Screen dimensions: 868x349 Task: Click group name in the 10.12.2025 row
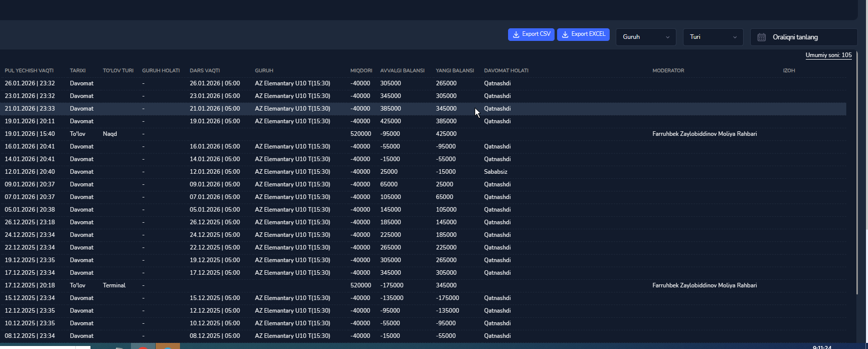click(x=293, y=323)
